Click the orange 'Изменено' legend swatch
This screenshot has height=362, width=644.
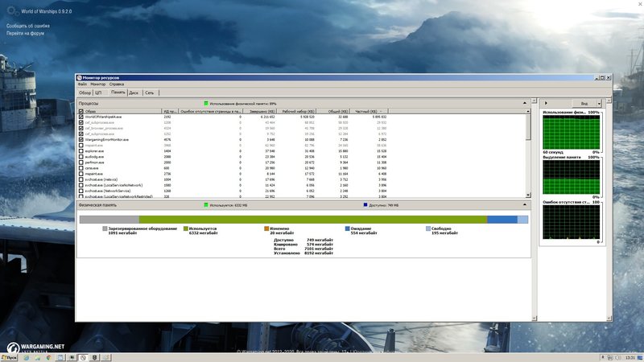(266, 228)
